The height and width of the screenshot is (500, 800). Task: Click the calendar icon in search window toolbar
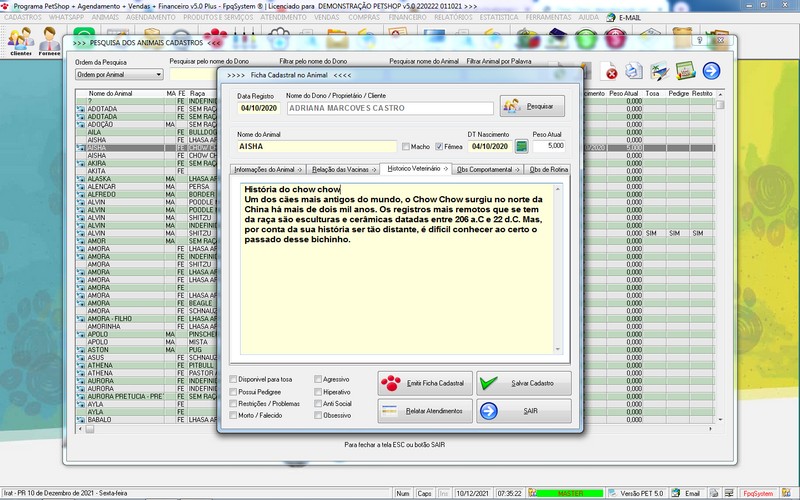(x=685, y=70)
